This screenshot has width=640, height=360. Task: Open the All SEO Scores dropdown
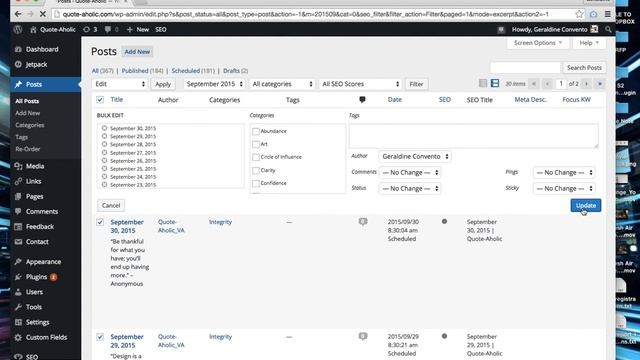[x=360, y=84]
